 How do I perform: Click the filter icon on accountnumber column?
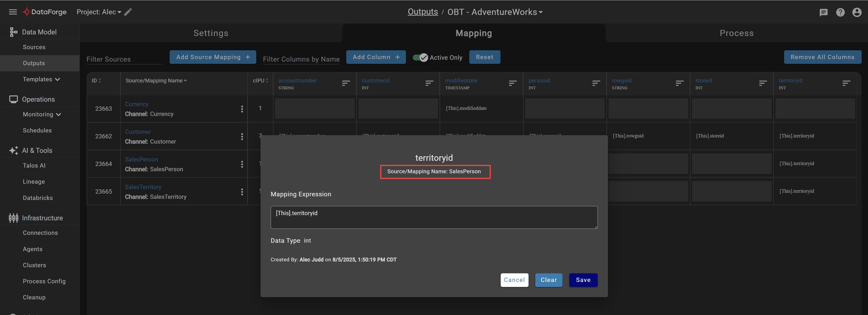pos(346,83)
